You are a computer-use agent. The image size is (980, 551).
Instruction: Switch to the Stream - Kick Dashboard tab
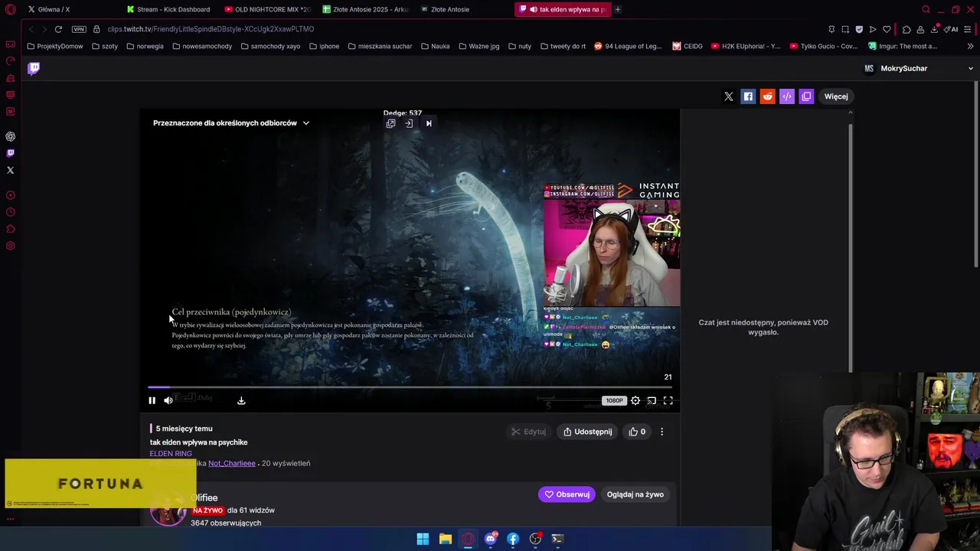pyautogui.click(x=170, y=9)
